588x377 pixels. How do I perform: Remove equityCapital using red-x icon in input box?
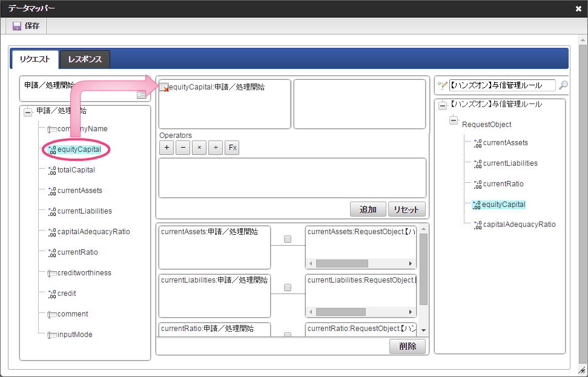(x=164, y=87)
